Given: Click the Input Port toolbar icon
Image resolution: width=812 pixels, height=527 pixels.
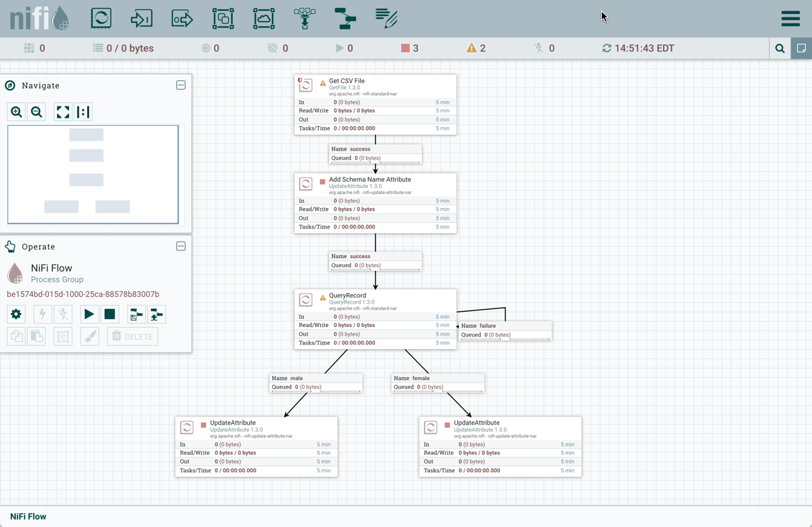Looking at the screenshot, I should (x=141, y=18).
